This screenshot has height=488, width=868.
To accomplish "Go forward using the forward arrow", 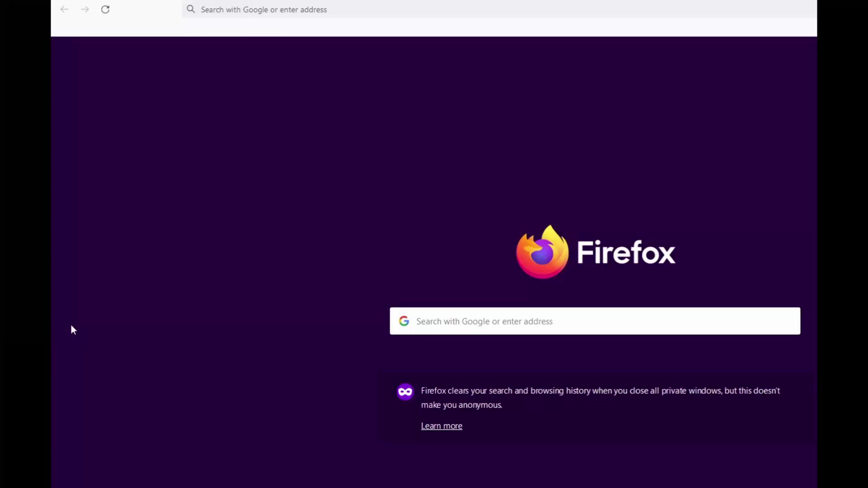I will (85, 9).
